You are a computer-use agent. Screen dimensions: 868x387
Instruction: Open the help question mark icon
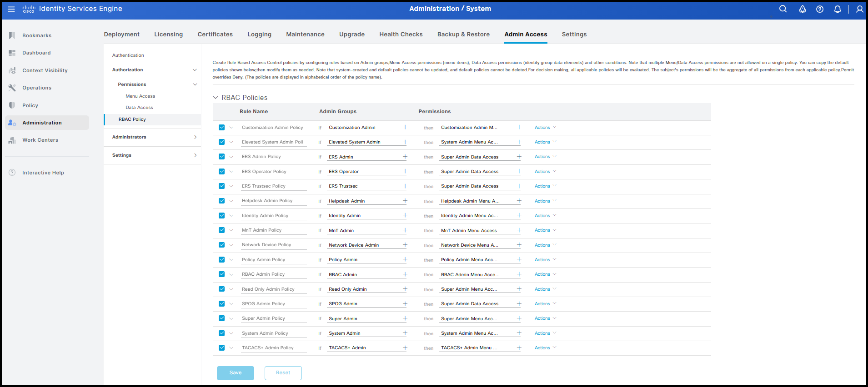coord(819,9)
